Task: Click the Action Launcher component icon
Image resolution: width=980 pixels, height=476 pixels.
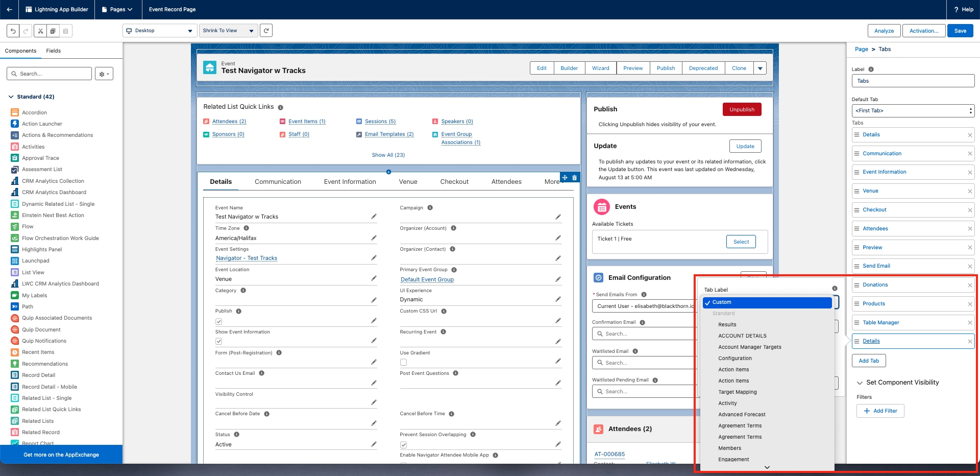Action: click(15, 124)
